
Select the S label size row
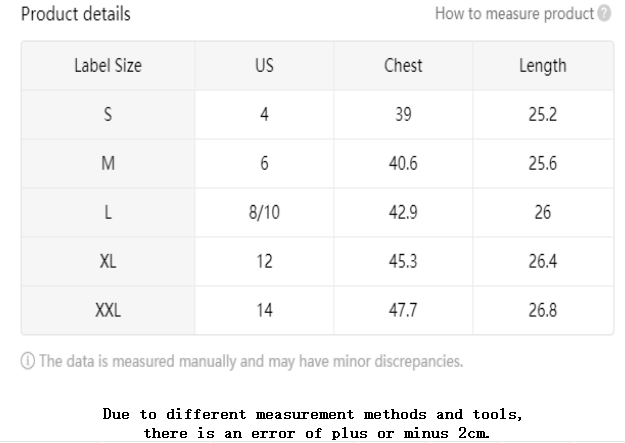point(317,115)
